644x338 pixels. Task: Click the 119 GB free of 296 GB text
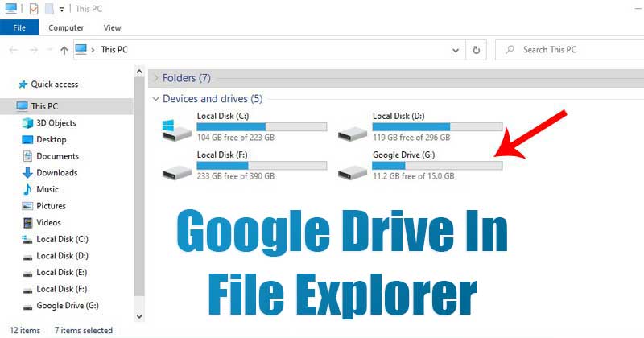[x=411, y=137]
